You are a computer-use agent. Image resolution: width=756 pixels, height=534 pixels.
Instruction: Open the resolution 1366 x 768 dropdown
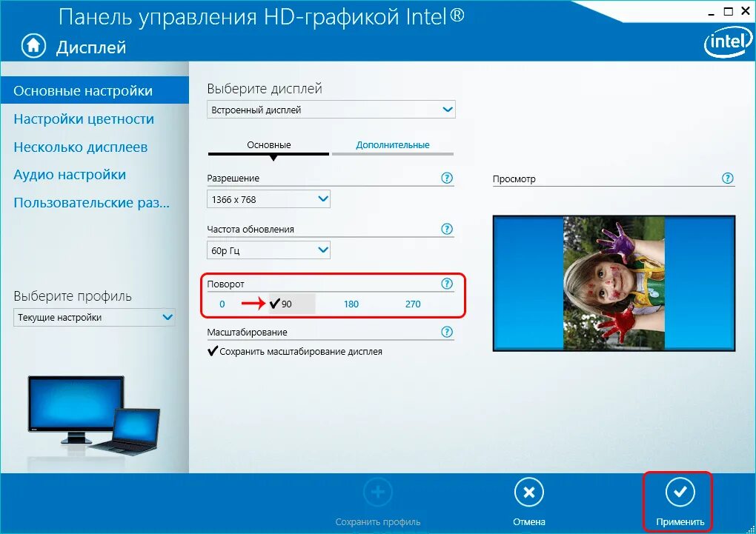tap(268, 199)
